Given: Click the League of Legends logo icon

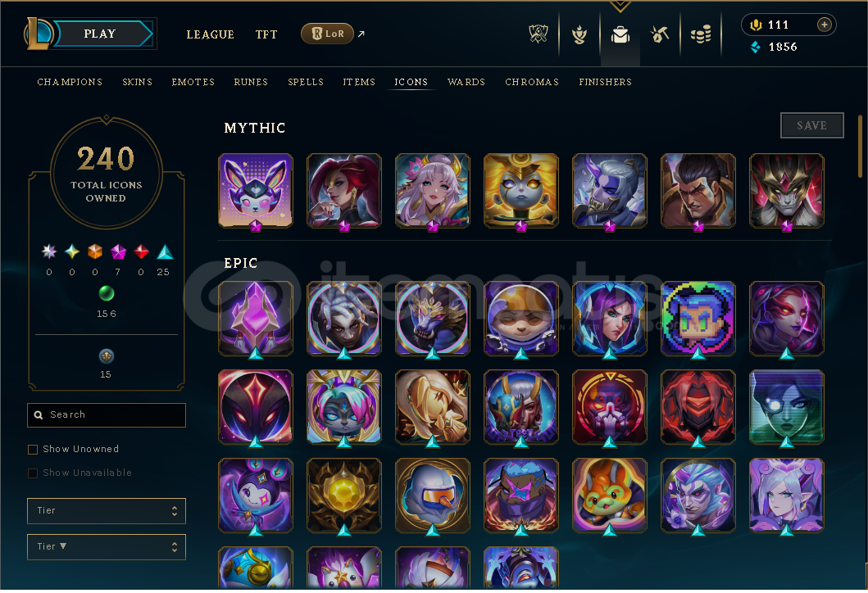Looking at the screenshot, I should click(38, 34).
